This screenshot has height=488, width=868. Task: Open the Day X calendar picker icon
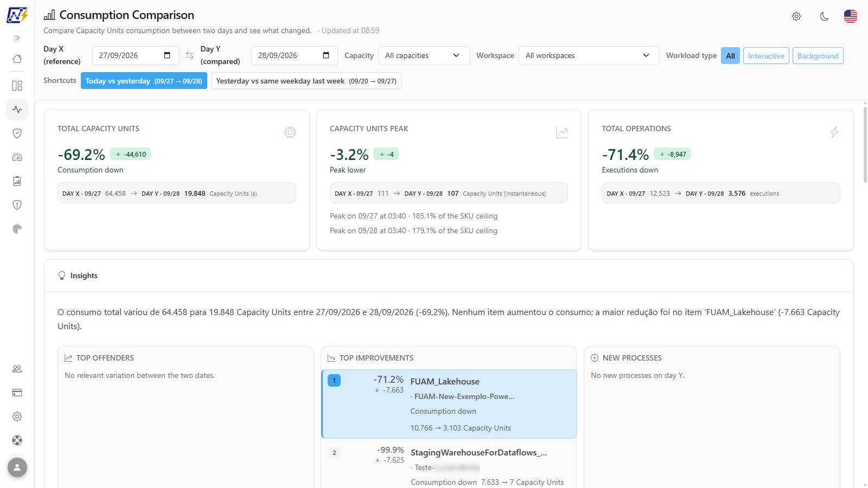point(167,55)
